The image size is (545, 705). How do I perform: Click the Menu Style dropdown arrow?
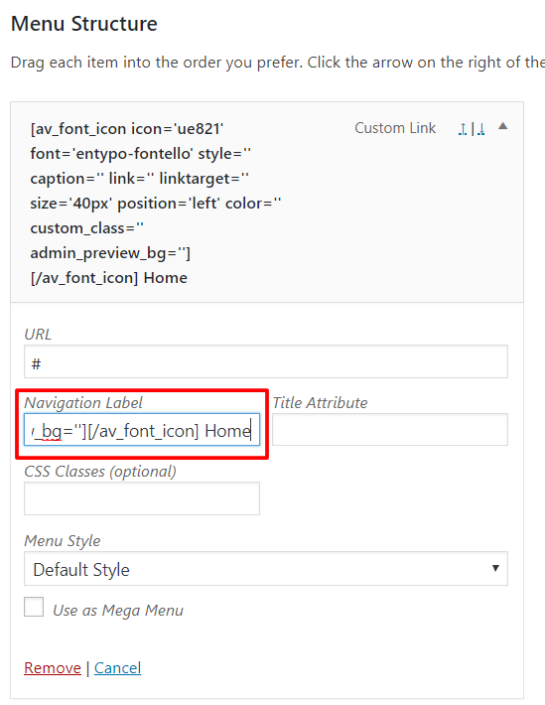pos(495,568)
